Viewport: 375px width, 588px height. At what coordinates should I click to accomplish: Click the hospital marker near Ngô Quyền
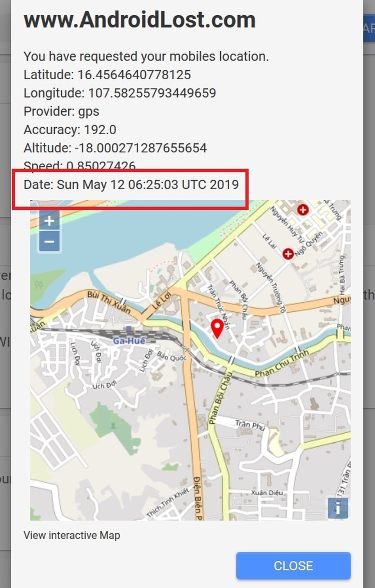[288, 254]
